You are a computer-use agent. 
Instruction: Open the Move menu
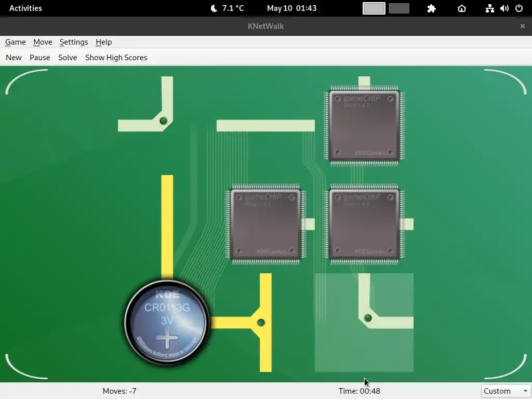43,42
